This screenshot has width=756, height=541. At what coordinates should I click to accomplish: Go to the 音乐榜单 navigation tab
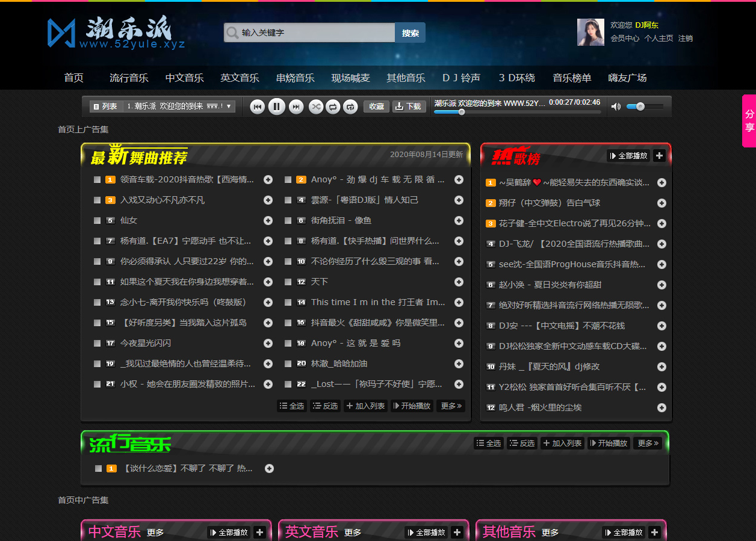pos(572,78)
